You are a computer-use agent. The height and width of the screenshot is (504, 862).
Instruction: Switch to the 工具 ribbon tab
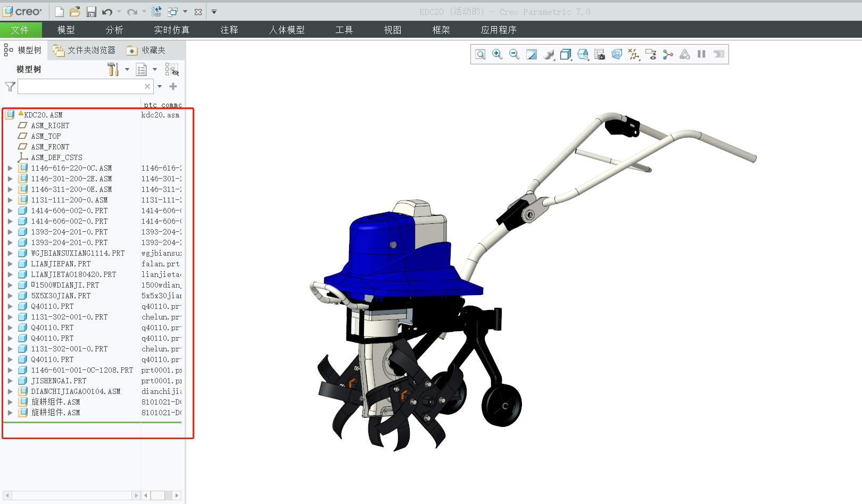[344, 30]
